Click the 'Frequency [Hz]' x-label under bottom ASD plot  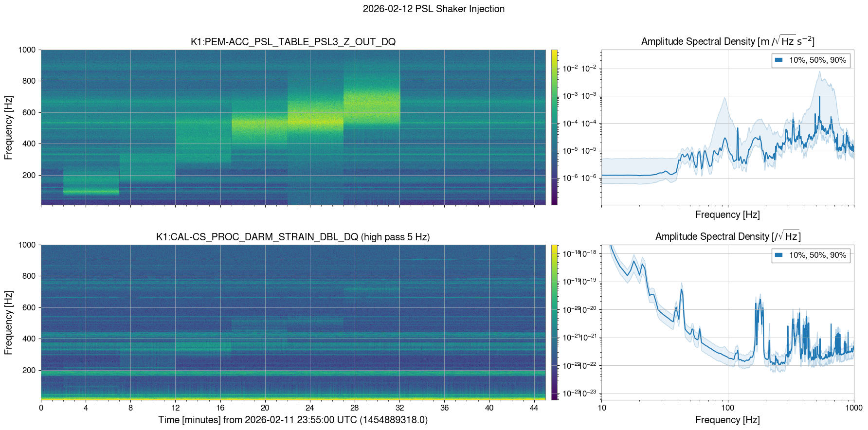[x=727, y=420]
